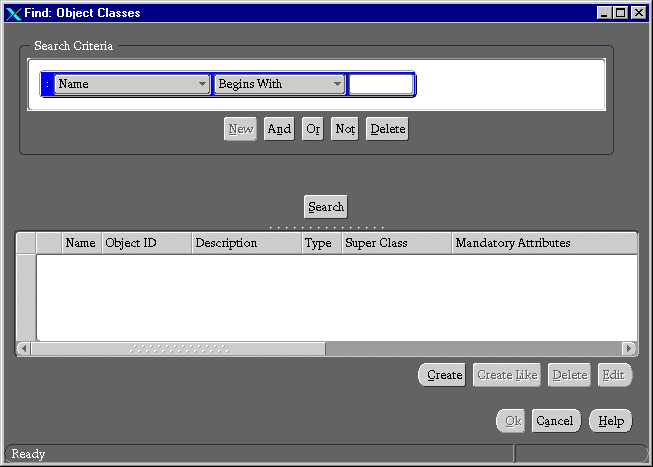Viewport: 653px width, 467px height.
Task: Sort by the Name column header
Action: coord(81,243)
